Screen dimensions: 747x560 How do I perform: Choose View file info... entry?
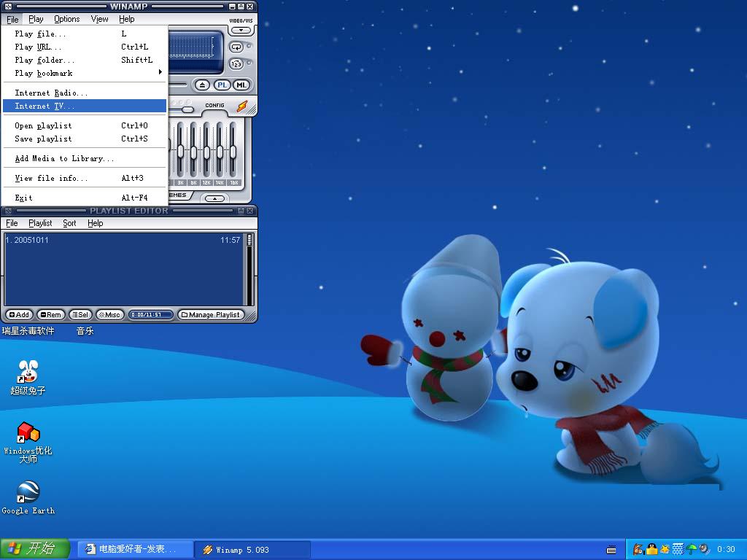point(85,178)
